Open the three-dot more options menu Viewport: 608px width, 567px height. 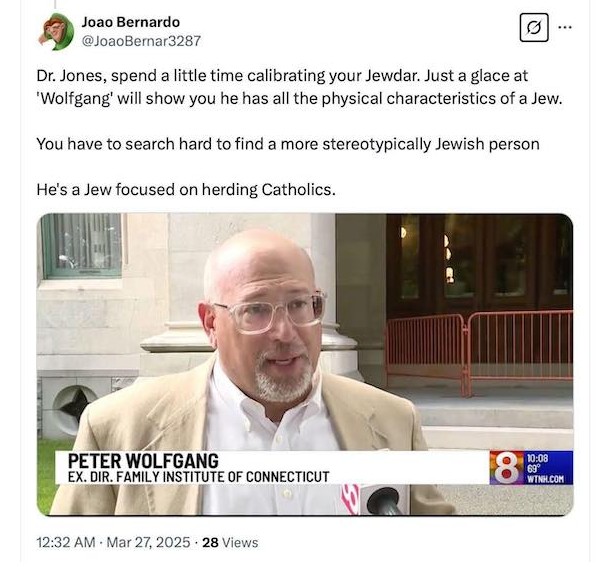(x=565, y=27)
